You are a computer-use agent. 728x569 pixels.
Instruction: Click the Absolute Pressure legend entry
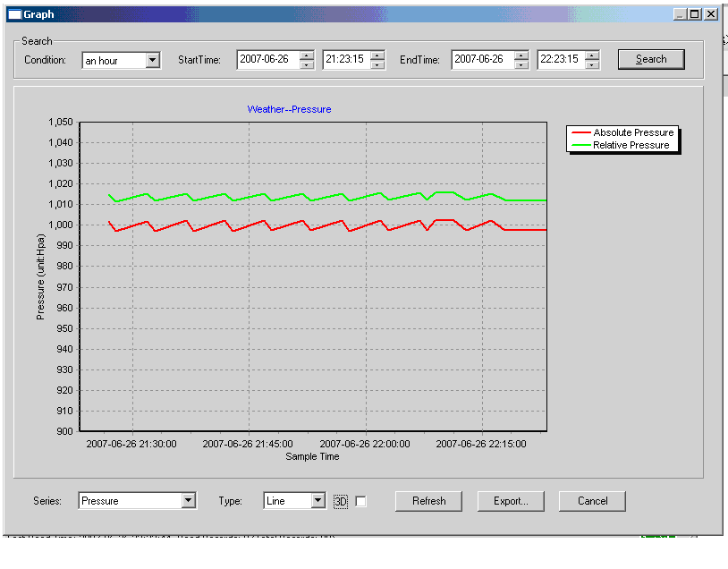pyautogui.click(x=622, y=132)
